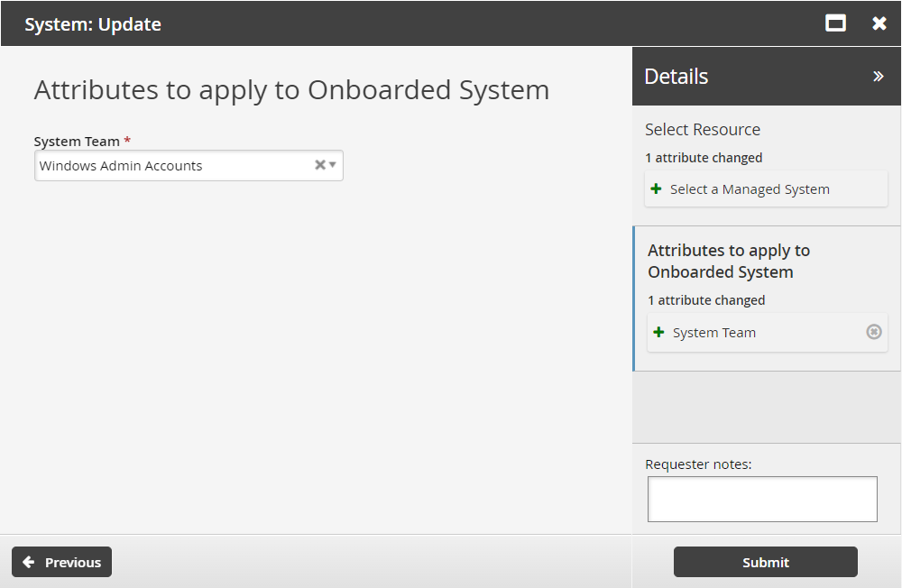Screen dimensions: 902x588
Task: Collapse the Details panel with double chevron
Action: pos(878,77)
